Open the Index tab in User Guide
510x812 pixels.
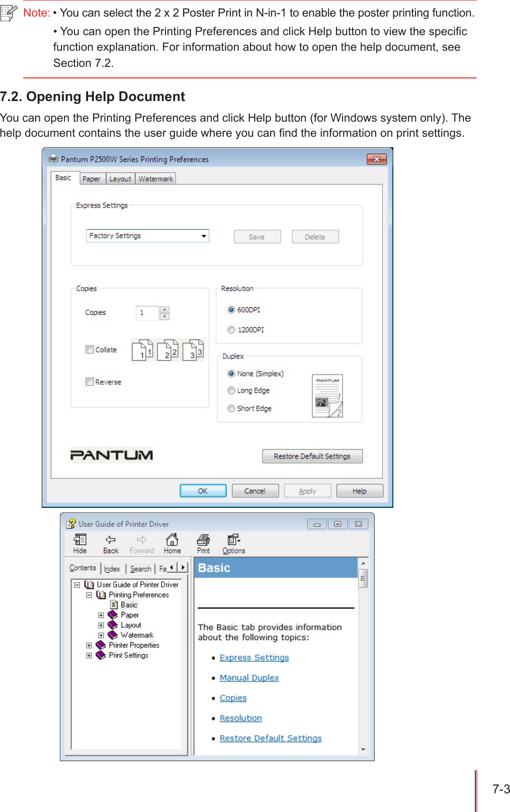coord(112,569)
